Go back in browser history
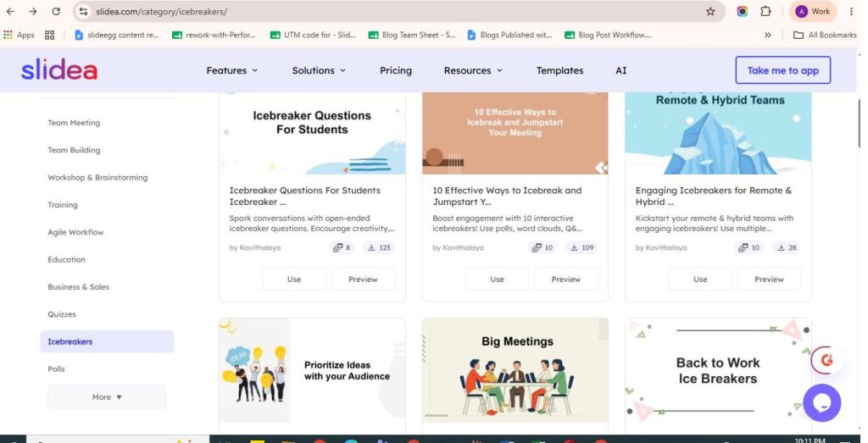 coord(10,12)
